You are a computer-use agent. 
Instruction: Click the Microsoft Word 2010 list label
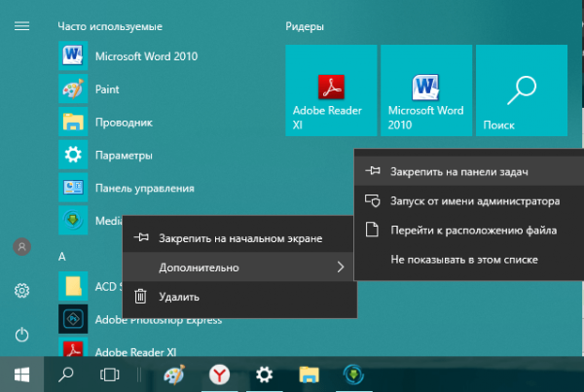[x=146, y=56]
